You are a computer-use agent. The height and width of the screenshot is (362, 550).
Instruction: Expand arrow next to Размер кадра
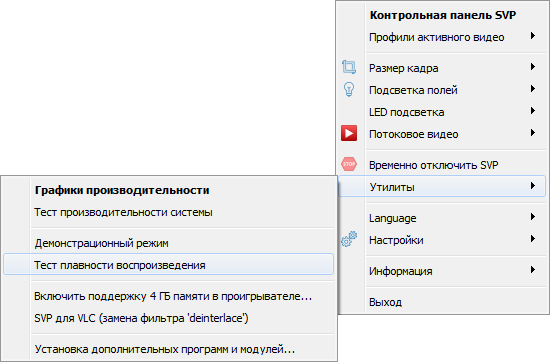tap(533, 67)
